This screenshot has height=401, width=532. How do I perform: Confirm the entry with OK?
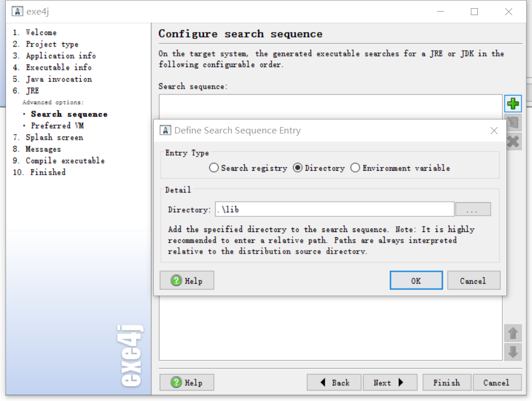coord(416,280)
